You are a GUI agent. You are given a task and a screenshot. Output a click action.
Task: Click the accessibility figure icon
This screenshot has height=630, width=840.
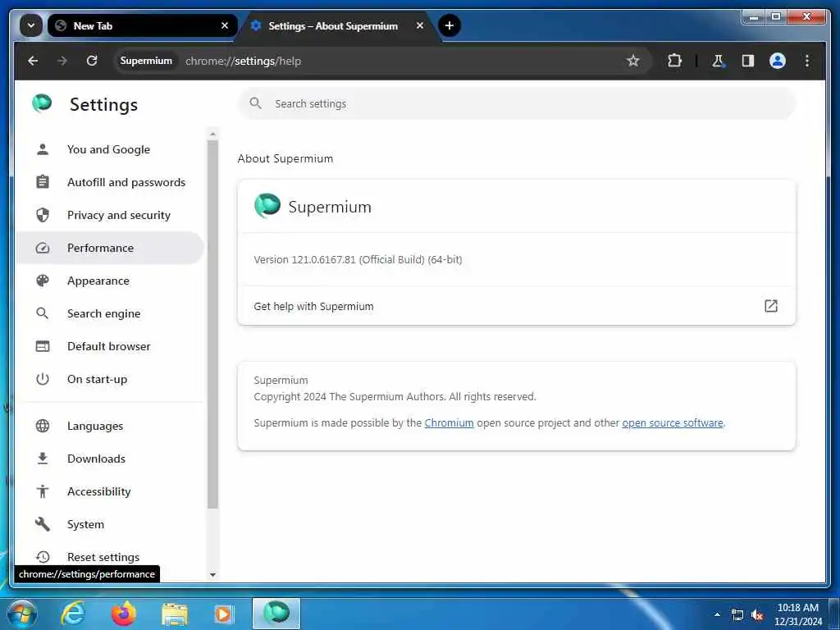(x=43, y=491)
